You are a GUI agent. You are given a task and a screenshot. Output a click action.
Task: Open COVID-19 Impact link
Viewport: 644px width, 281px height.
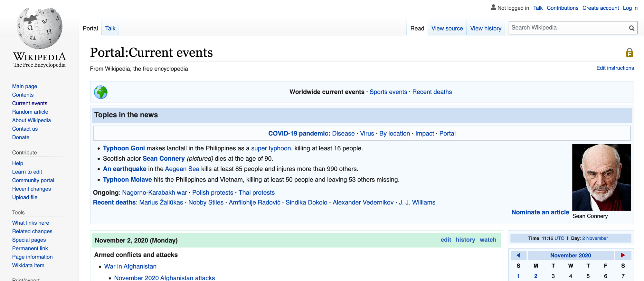425,133
